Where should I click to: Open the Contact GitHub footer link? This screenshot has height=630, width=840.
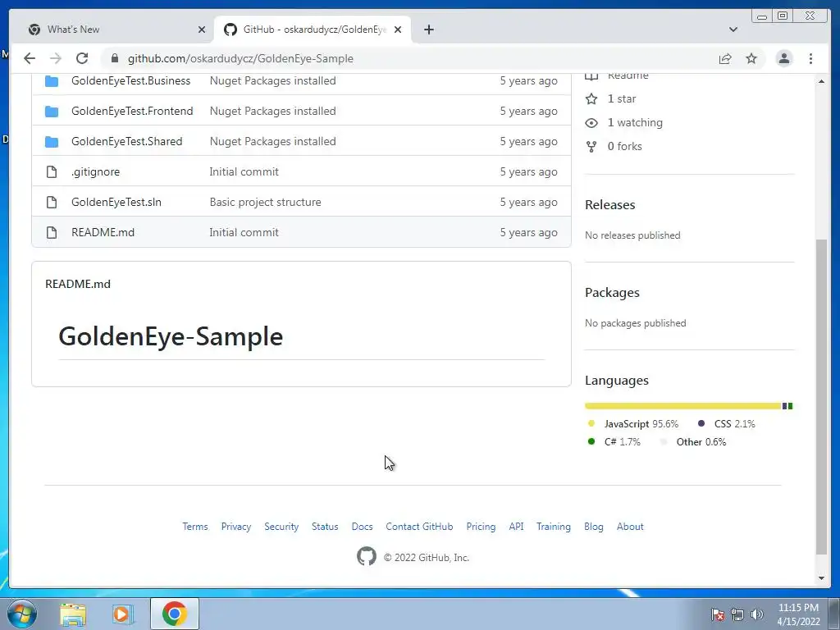[x=419, y=527]
